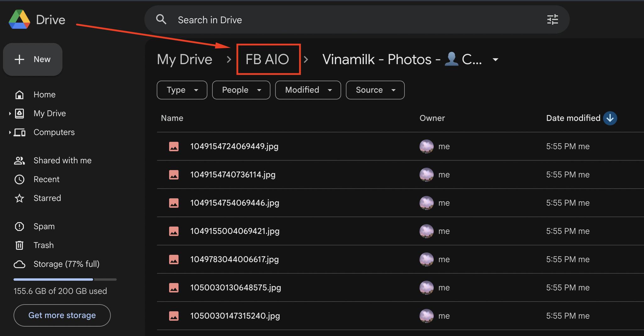The width and height of the screenshot is (644, 336).
Task: Click owner avatar in 1050030130648575.jpg row
Action: [x=426, y=288]
